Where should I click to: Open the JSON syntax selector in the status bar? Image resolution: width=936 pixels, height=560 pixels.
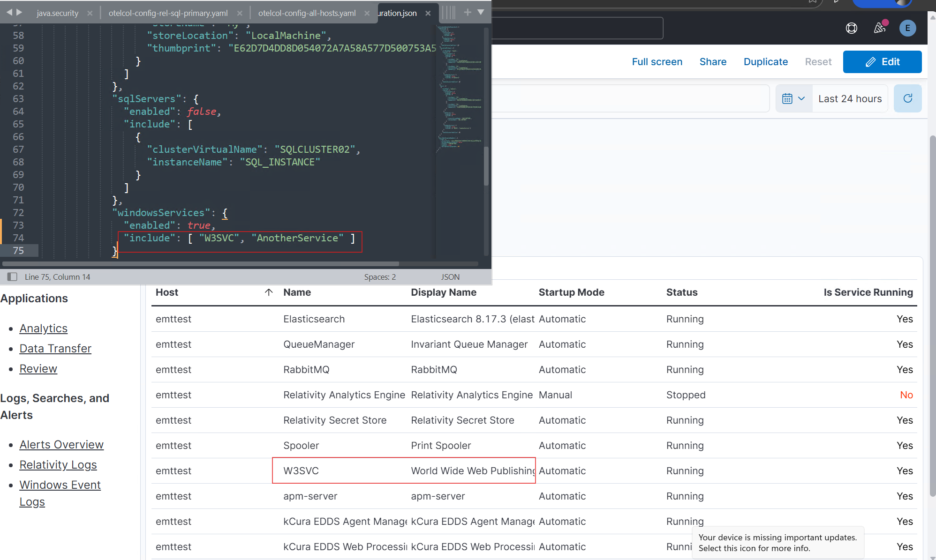pyautogui.click(x=450, y=277)
